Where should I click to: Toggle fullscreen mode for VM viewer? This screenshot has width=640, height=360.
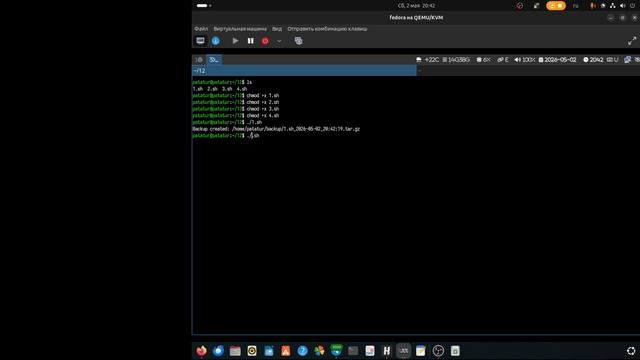point(632,41)
